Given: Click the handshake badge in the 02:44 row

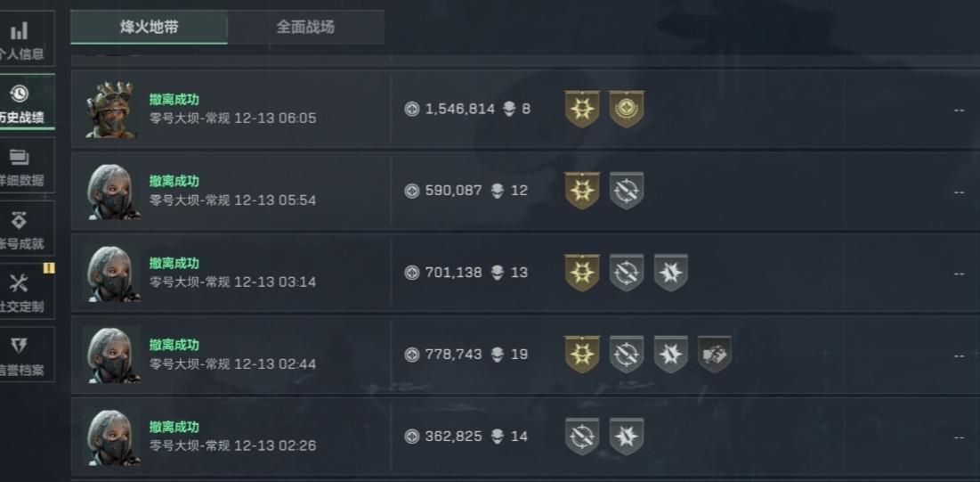Looking at the screenshot, I should [x=715, y=355].
